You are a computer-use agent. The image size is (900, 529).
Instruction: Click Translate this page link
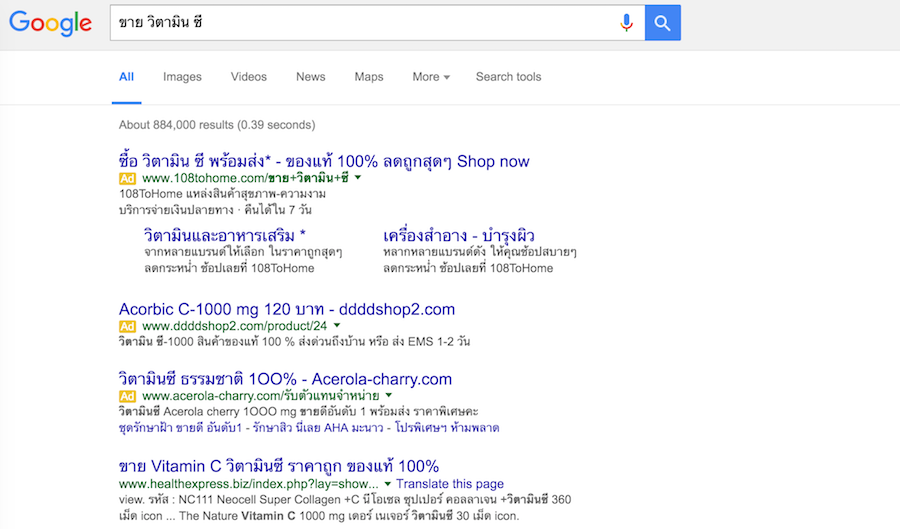click(449, 484)
